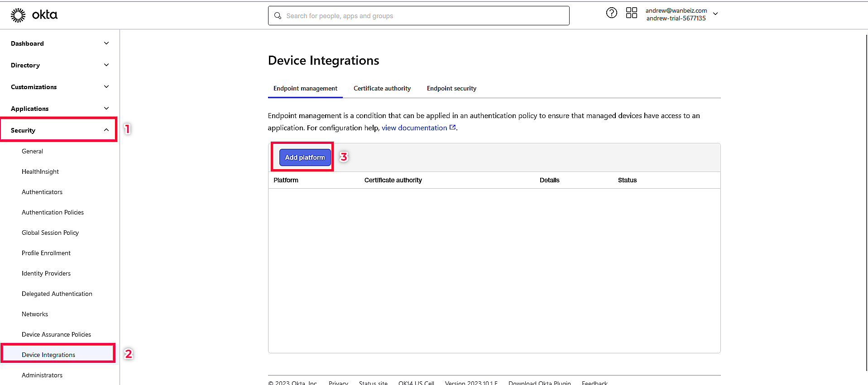
Task: Open Authenticators in the Security menu
Action: click(x=42, y=192)
